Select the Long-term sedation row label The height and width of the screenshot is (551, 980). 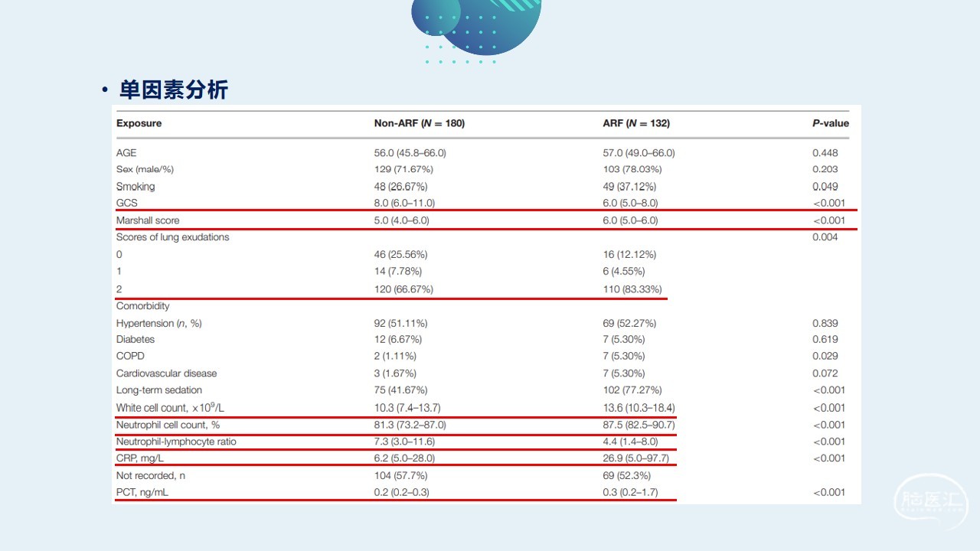pos(158,390)
